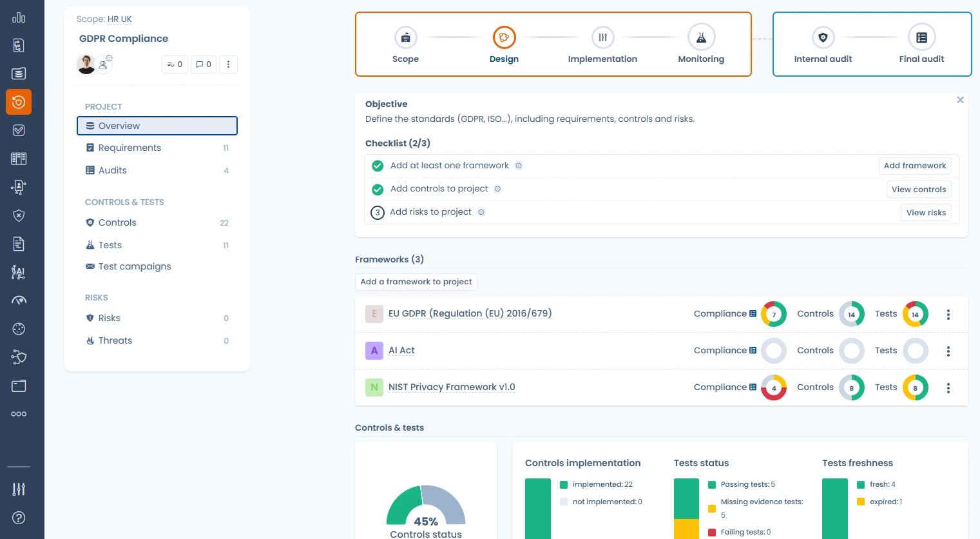Open the EU GDPR framework actions menu
Viewport: 980px width, 539px height.
(948, 314)
